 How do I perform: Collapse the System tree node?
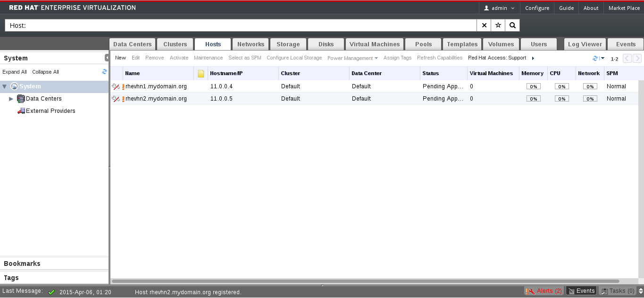[x=5, y=86]
